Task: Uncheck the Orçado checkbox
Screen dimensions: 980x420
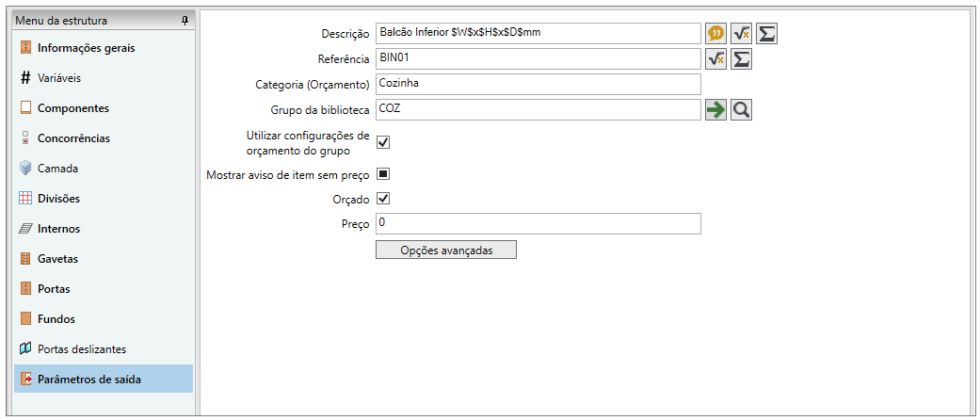Action: coord(383,199)
